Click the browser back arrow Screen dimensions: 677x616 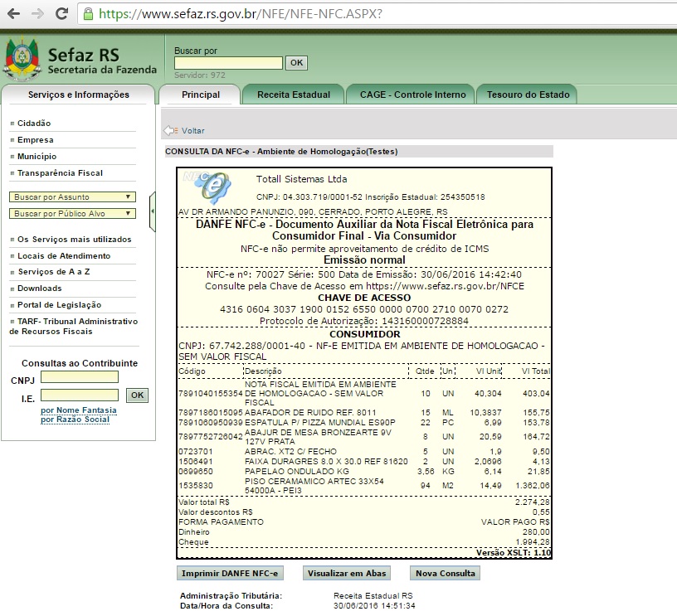pos(14,14)
